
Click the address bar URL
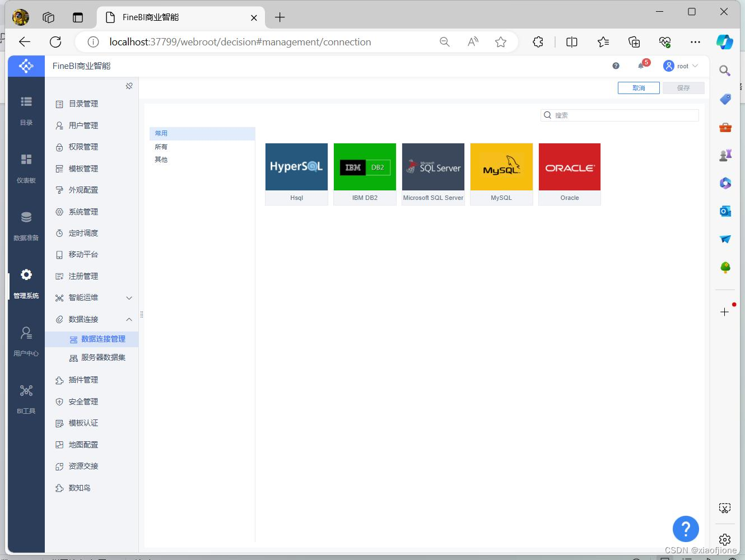[240, 42]
